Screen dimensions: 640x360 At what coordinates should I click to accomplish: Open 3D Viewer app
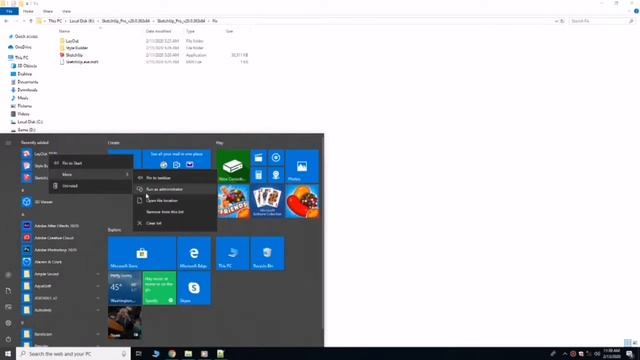pyautogui.click(x=61, y=202)
